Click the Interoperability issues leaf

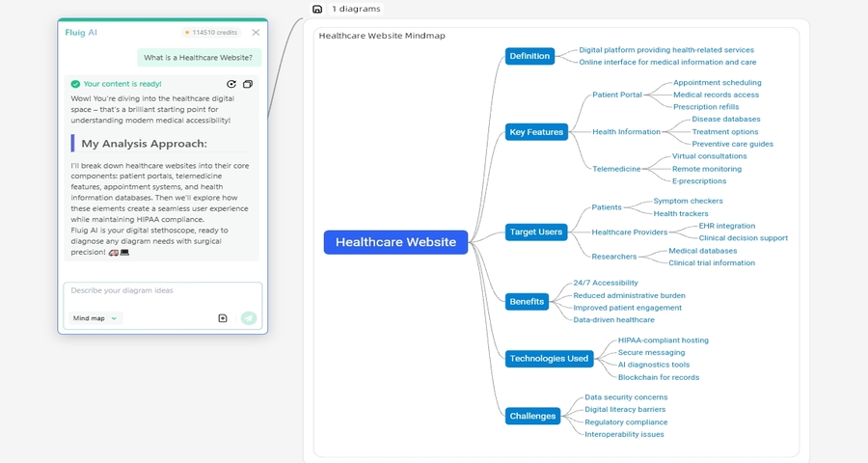pyautogui.click(x=624, y=435)
